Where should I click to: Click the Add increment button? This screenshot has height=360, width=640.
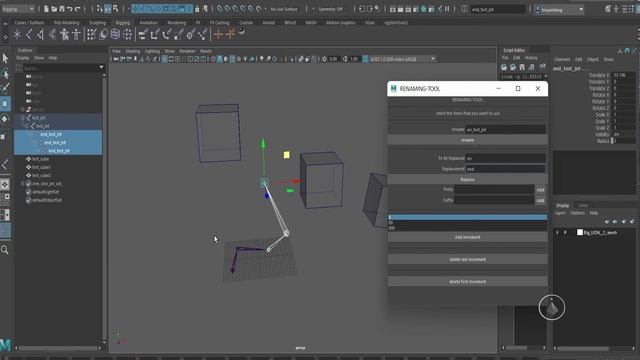pyautogui.click(x=467, y=237)
